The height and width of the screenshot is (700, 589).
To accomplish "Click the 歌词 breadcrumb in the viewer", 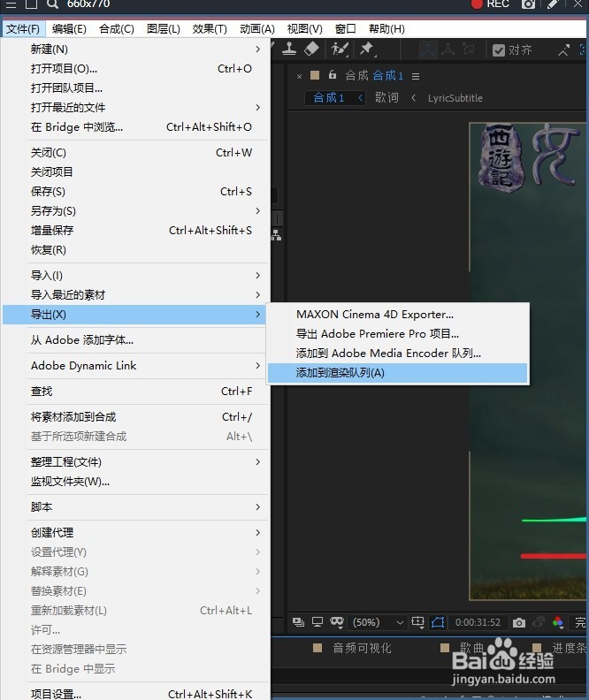I will coord(386,98).
